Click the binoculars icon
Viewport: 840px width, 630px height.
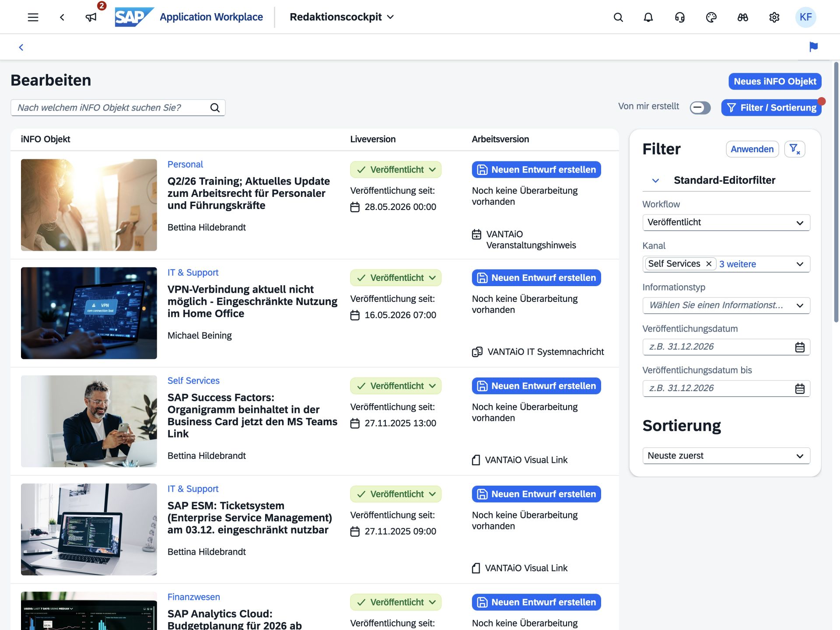[x=743, y=17]
